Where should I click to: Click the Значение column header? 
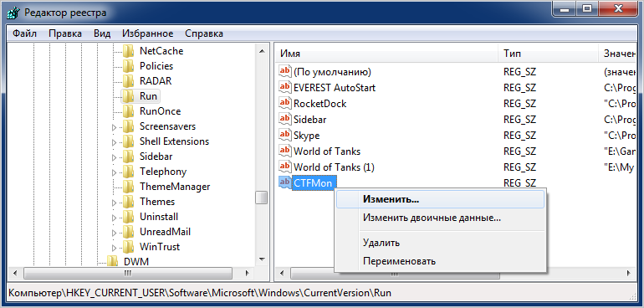pos(617,54)
